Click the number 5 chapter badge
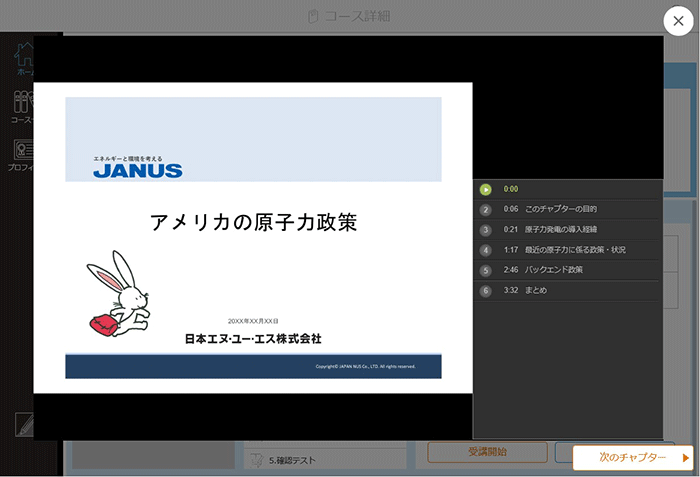 (x=486, y=271)
